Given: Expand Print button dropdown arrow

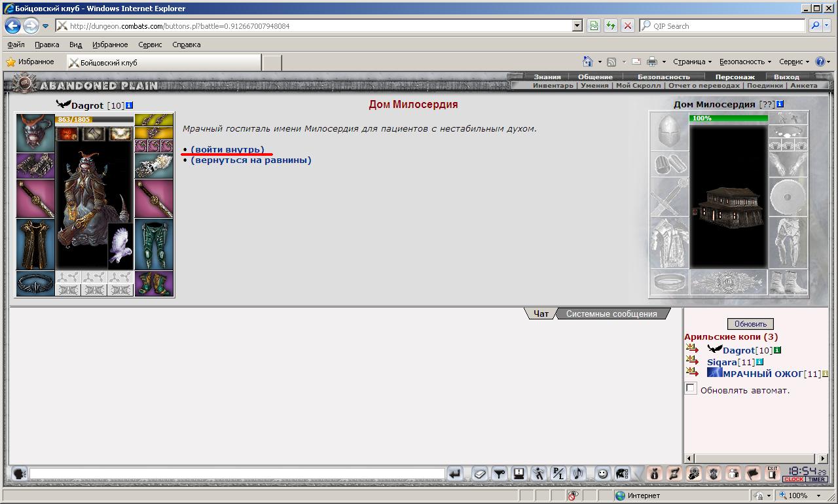Looking at the screenshot, I should [664, 62].
